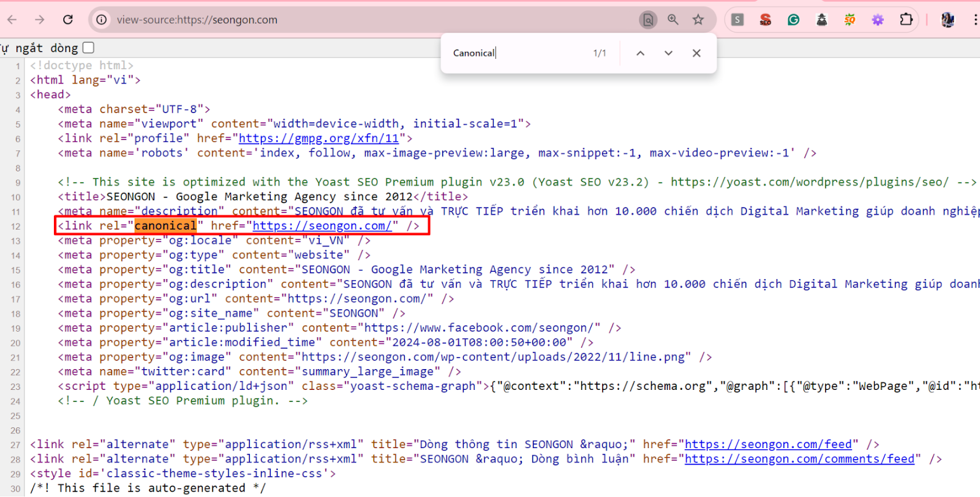The width and height of the screenshot is (980, 497).
Task: Toggle the ngắt dòng line wrap checkbox
Action: 88,48
